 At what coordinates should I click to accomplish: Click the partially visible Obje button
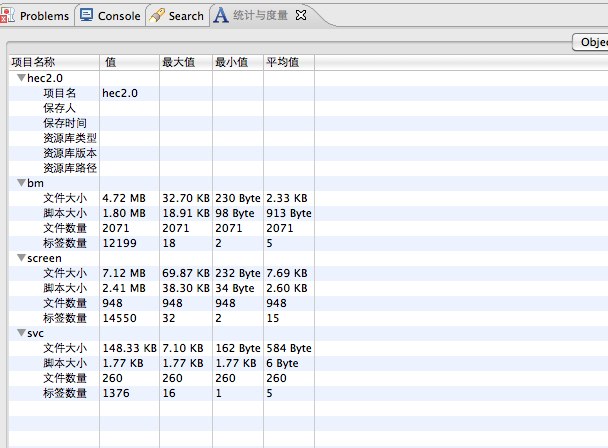tap(590, 42)
